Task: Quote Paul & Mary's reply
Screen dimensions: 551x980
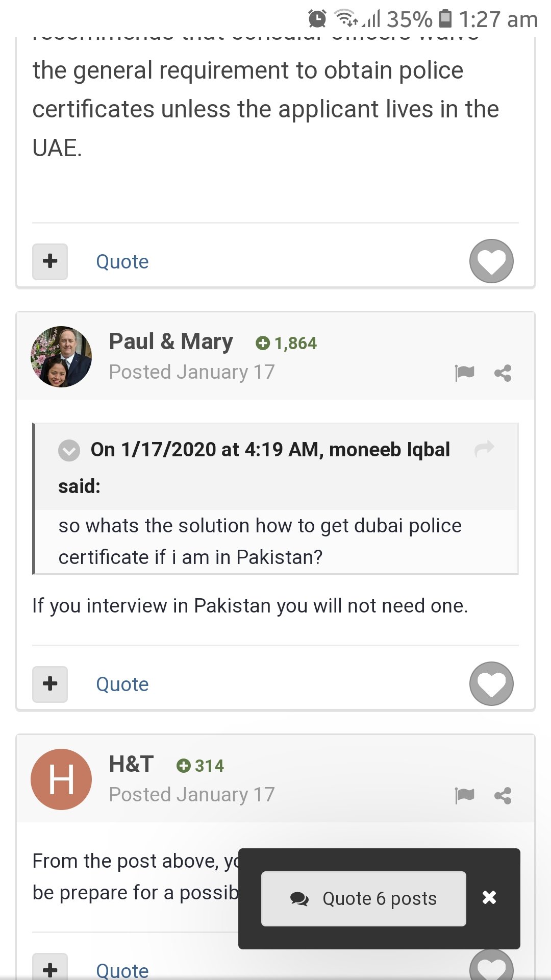Action: click(x=122, y=684)
